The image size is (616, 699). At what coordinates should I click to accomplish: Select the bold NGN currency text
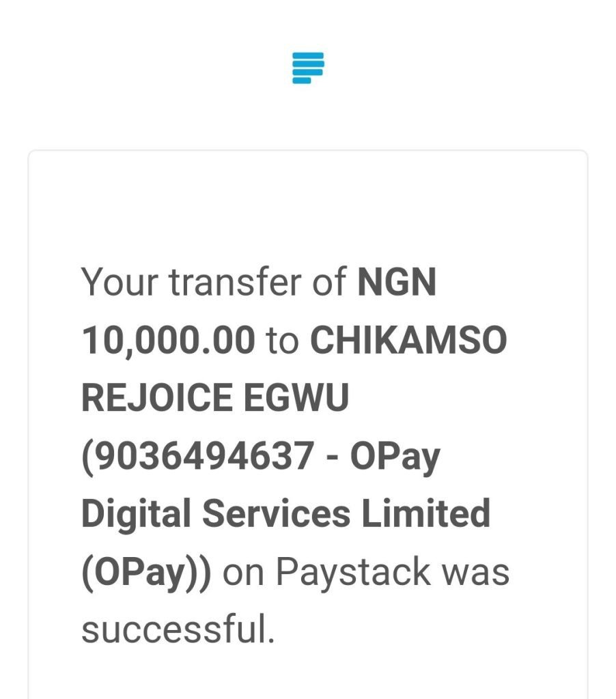tap(397, 282)
